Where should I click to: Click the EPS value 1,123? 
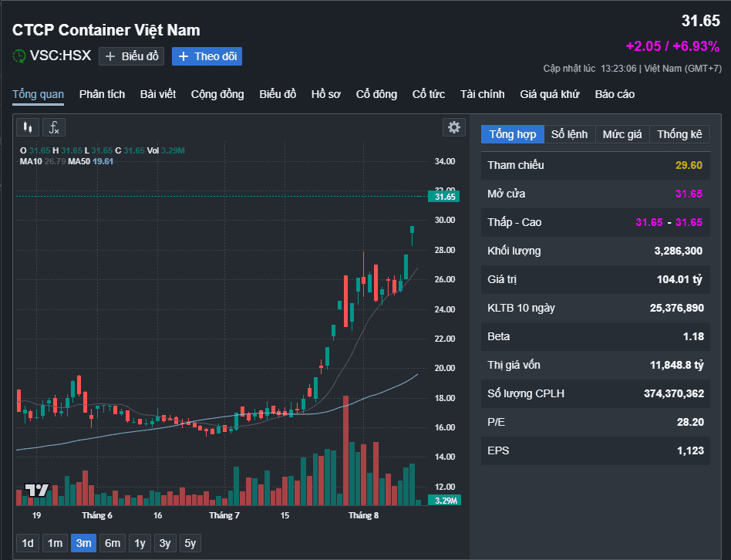tap(690, 450)
